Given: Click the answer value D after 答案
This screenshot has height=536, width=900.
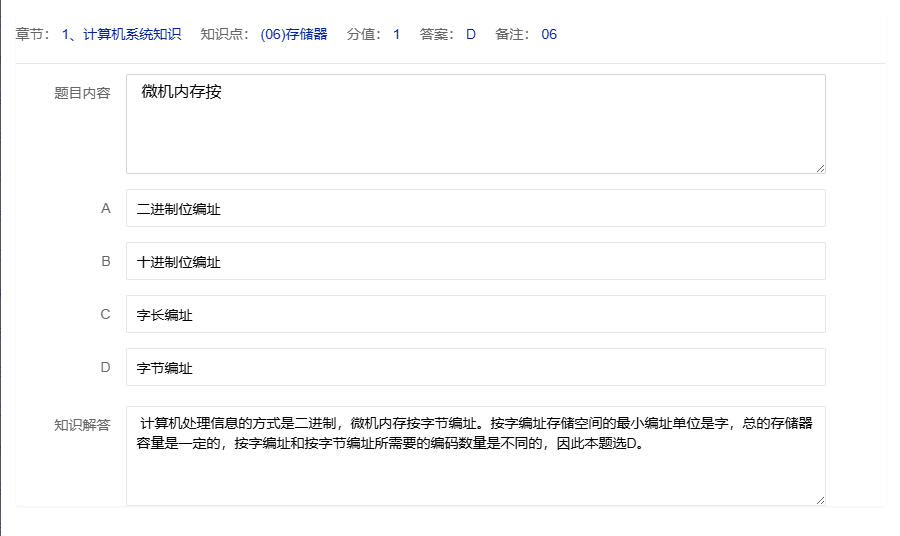Looking at the screenshot, I should tap(470, 35).
